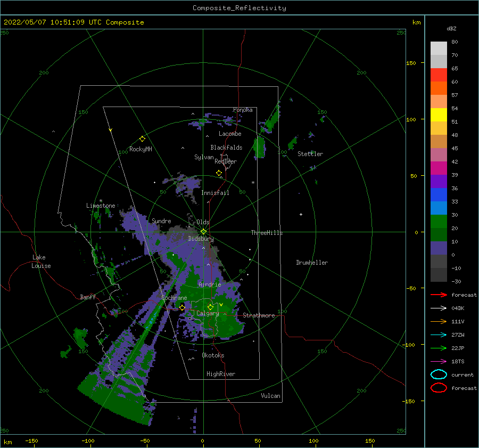Click the Sylvan label

[x=204, y=157]
